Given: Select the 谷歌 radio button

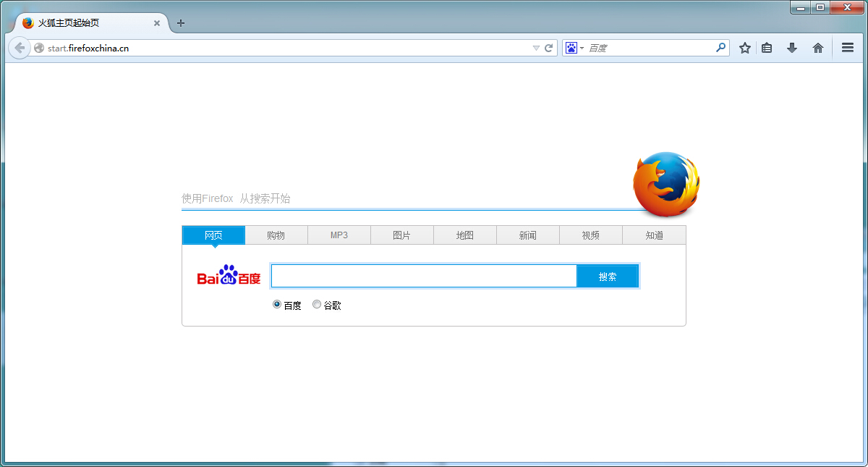Looking at the screenshot, I should pos(317,305).
